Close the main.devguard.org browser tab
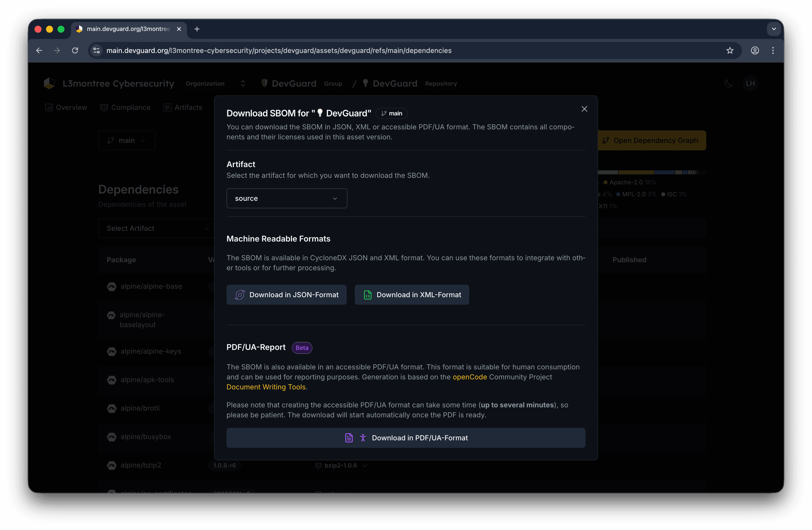 [x=179, y=29]
